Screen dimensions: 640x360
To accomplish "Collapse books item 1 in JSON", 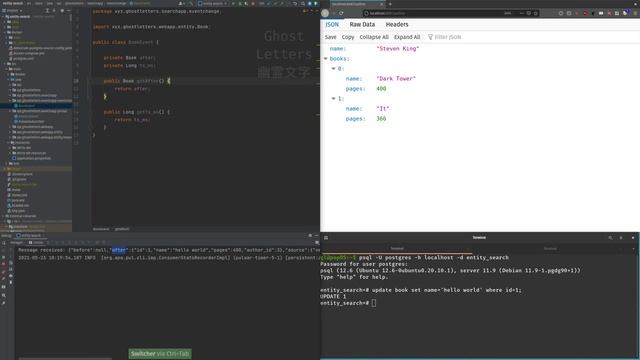I will [x=333, y=99].
